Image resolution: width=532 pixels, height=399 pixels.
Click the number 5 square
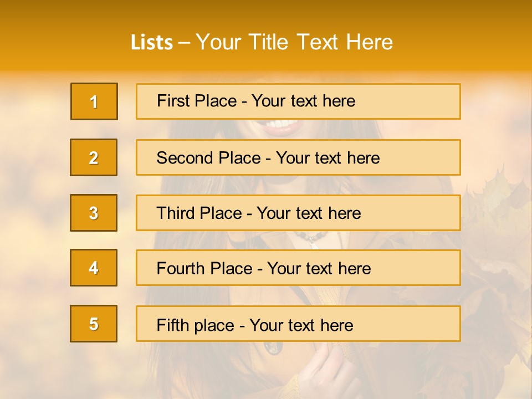[94, 324]
